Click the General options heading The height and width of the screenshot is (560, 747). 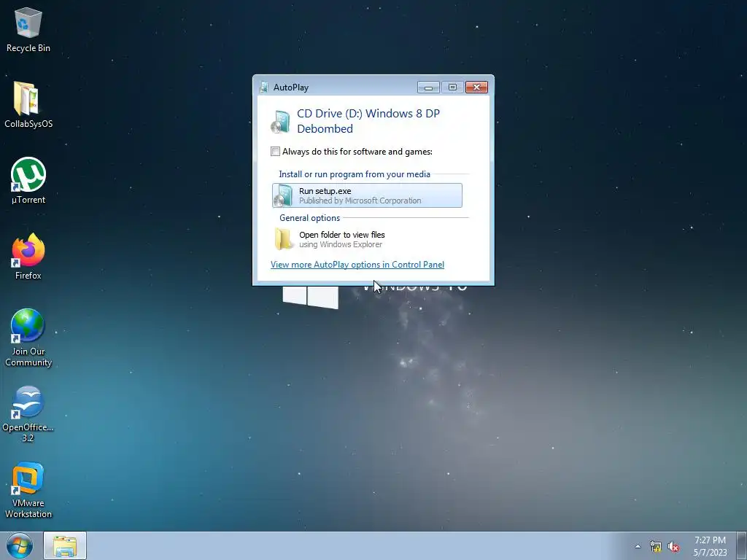pos(309,218)
